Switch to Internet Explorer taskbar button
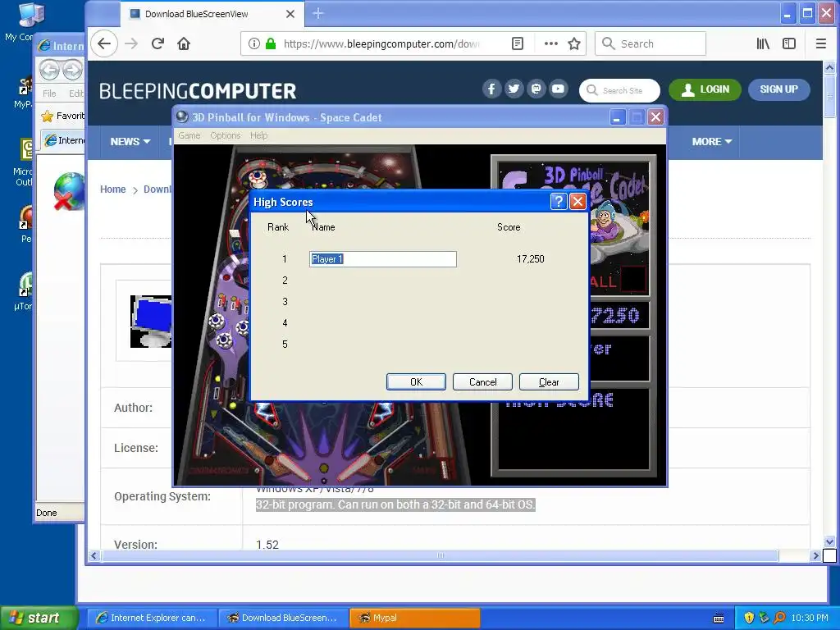840x630 pixels. 152,618
